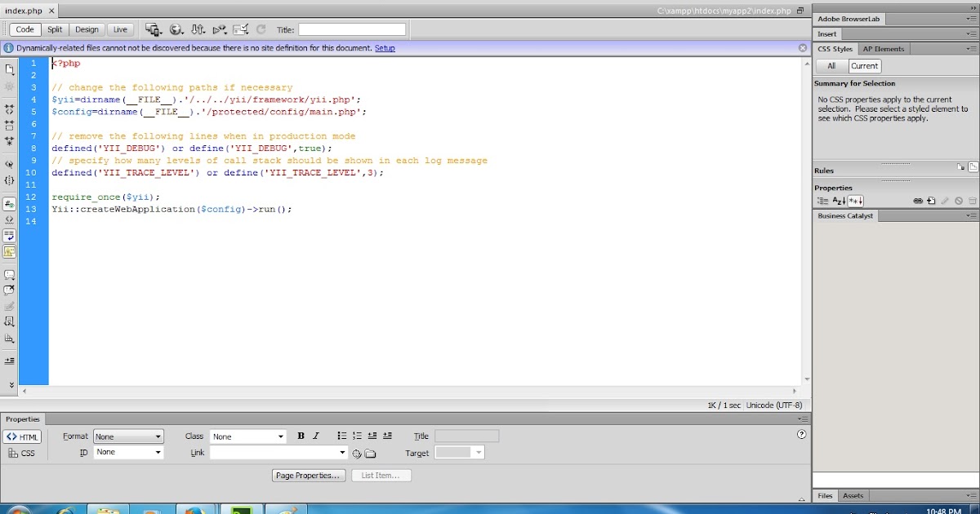The height and width of the screenshot is (514, 980).
Task: Toggle Syntax Error Alerts icon
Action: 10,250
